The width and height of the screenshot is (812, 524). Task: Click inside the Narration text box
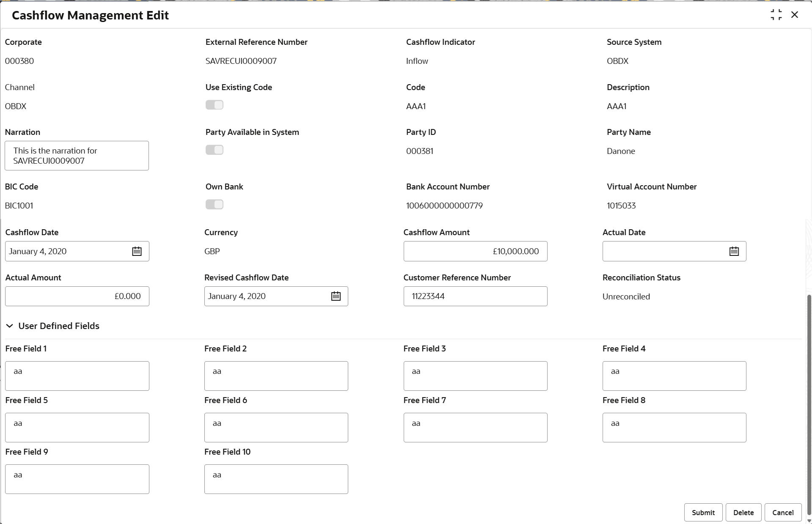pos(77,156)
